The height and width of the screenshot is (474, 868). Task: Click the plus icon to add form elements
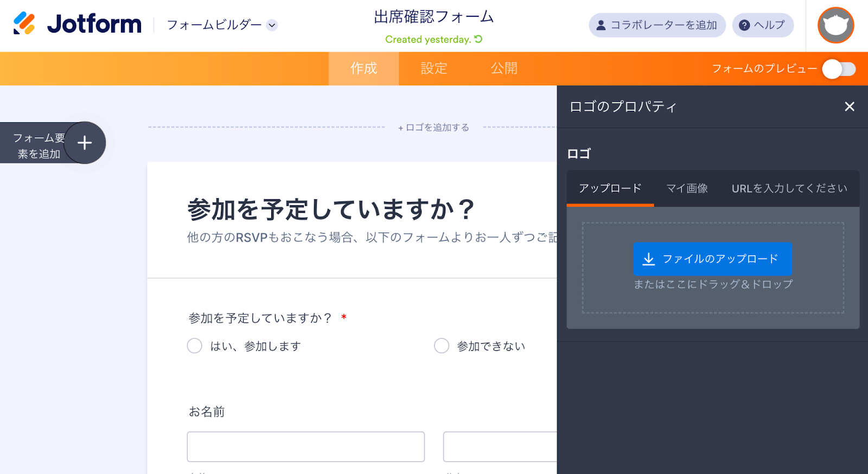85,143
